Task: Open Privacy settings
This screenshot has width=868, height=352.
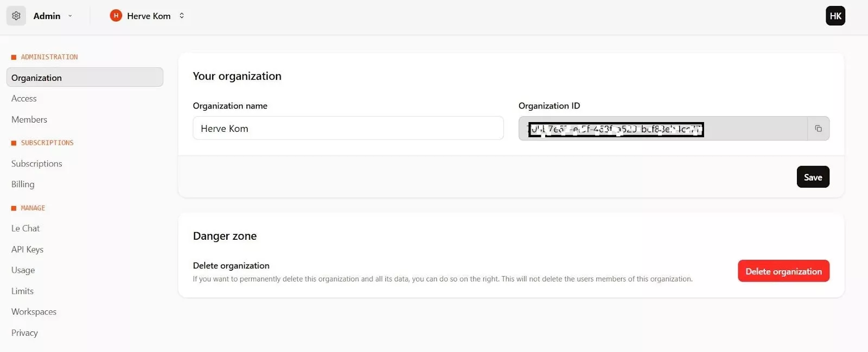Action: 24,333
